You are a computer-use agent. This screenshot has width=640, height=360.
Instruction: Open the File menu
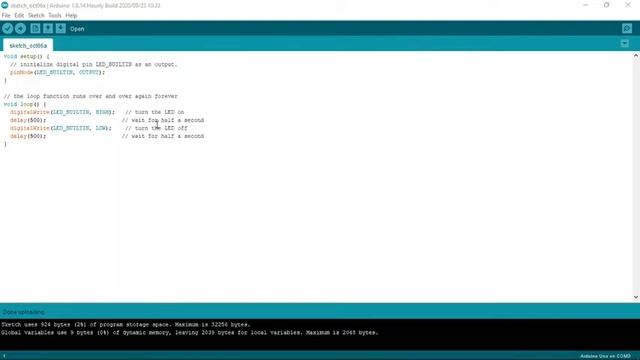click(x=6, y=16)
